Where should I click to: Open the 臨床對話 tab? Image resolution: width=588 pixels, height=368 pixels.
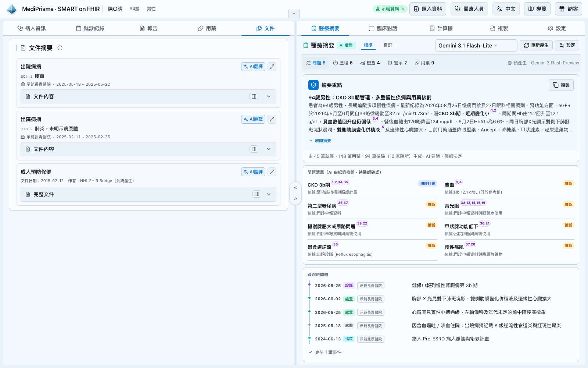pos(383,28)
